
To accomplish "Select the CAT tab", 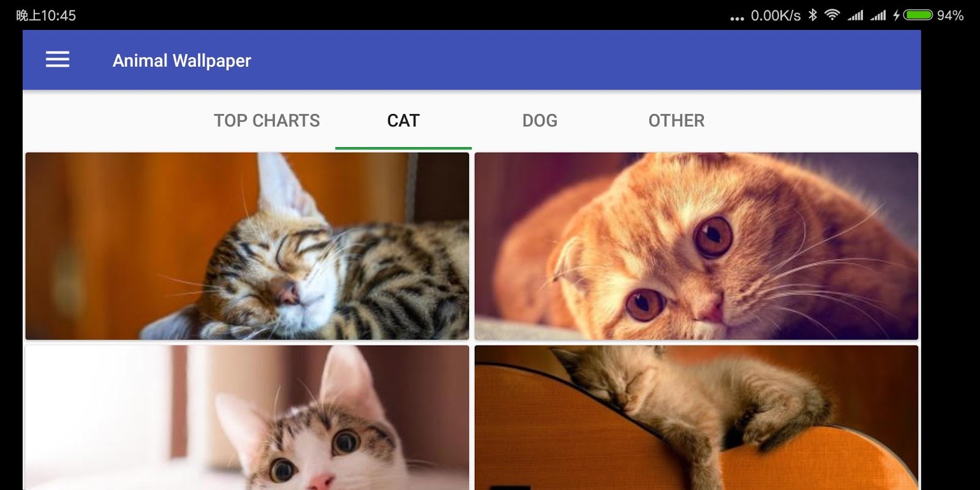I will click(403, 121).
